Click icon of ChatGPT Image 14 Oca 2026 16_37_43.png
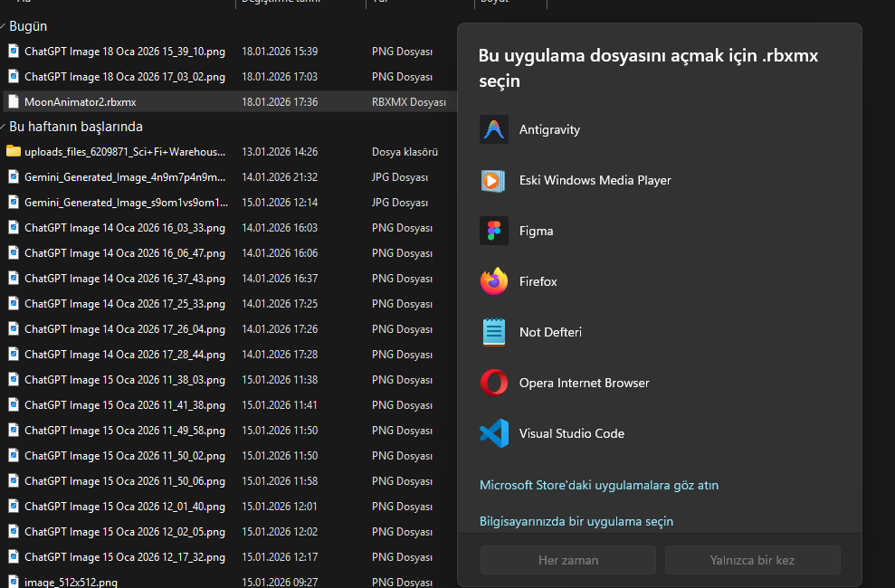The height and width of the screenshot is (588, 895). click(14, 278)
